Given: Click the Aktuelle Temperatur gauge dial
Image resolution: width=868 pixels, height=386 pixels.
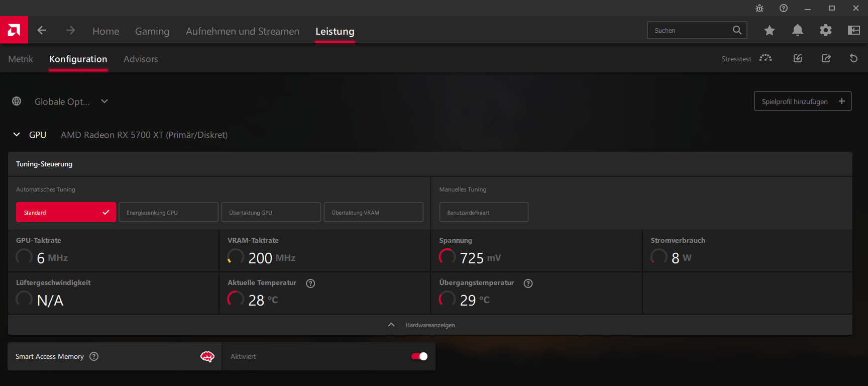Looking at the screenshot, I should pyautogui.click(x=236, y=299).
